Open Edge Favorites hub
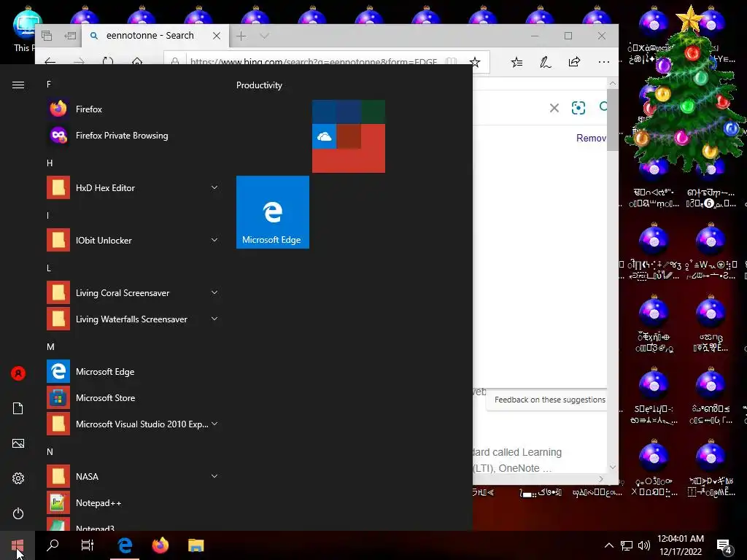 (x=517, y=62)
